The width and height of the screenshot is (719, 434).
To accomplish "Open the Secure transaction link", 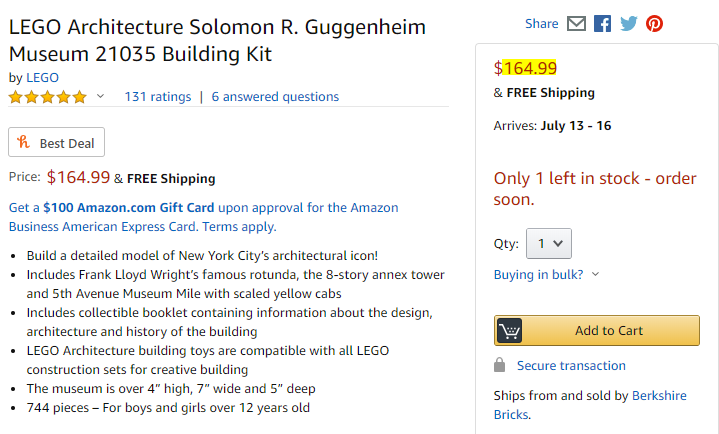I will pyautogui.click(x=571, y=366).
